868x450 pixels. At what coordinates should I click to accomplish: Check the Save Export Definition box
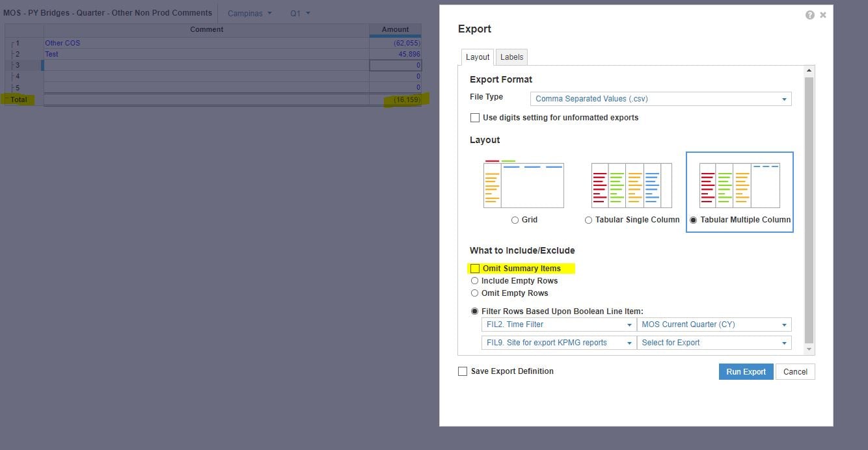click(x=463, y=371)
